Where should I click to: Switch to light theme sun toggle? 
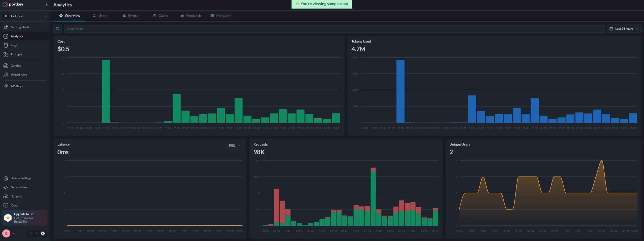pyautogui.click(x=31, y=233)
